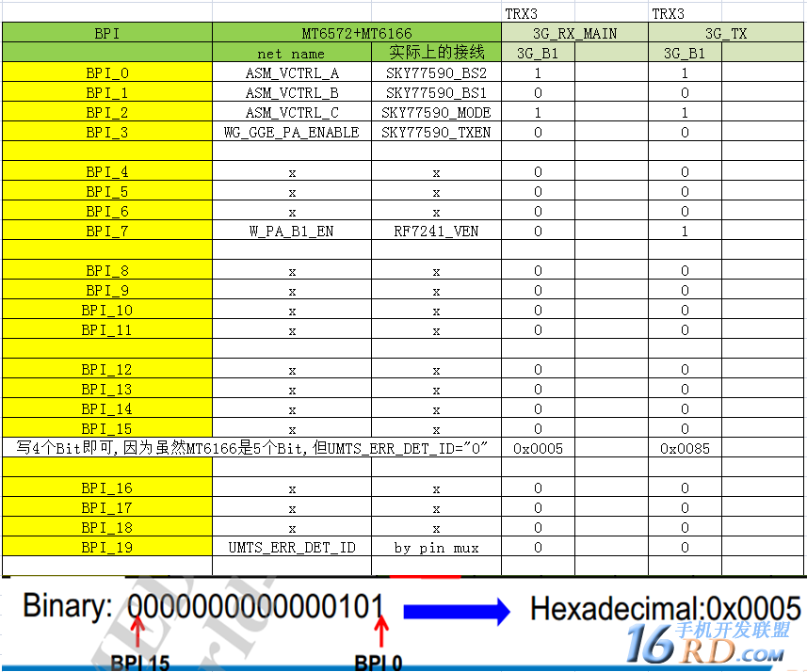
Task: Click the UMTS_ERR_DET_ID net name cell
Action: coord(291,547)
